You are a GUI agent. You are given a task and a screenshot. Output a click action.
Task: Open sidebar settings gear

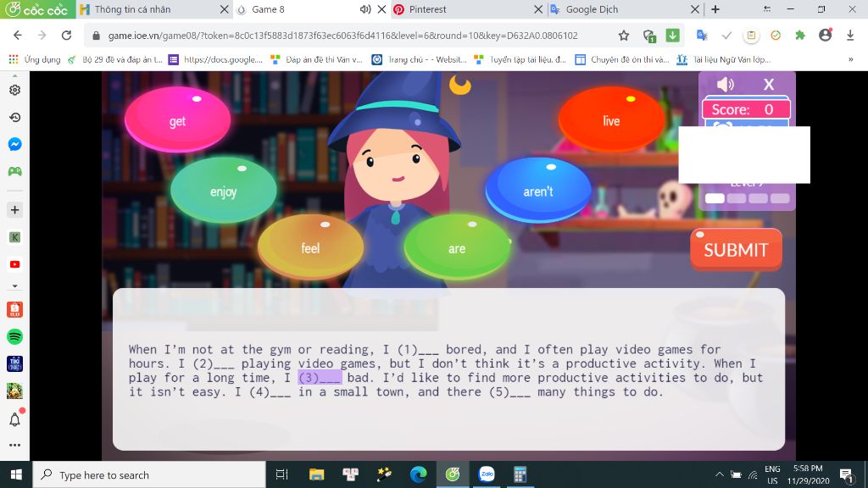15,90
